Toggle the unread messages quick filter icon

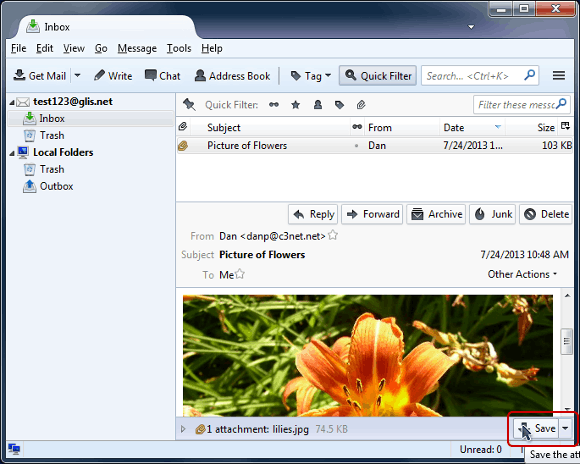point(274,105)
